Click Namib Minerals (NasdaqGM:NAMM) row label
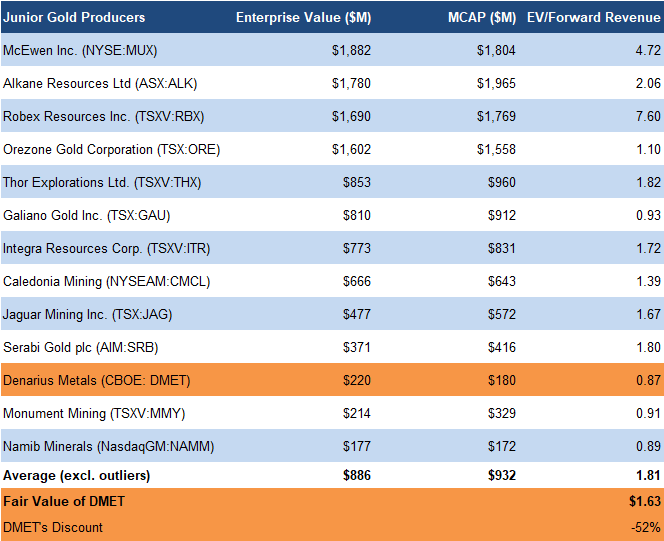 tap(108, 446)
